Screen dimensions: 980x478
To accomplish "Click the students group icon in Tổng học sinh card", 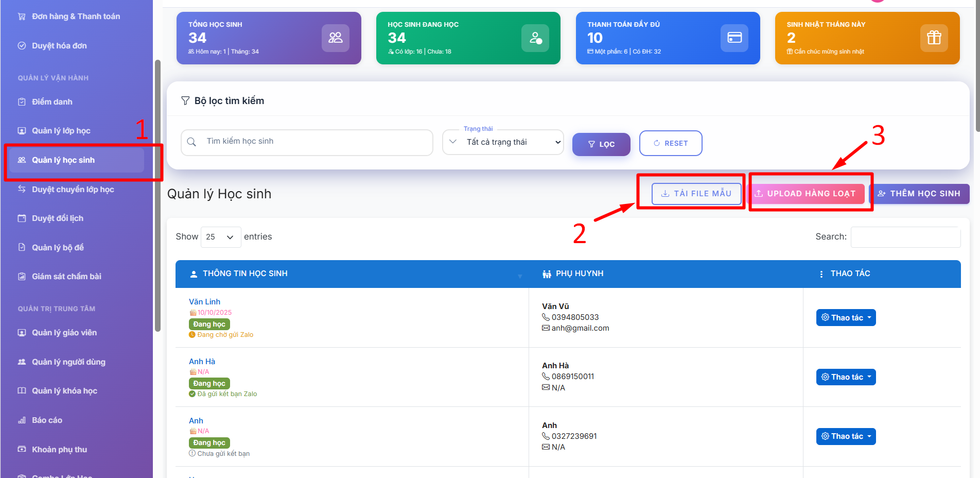I will 335,38.
